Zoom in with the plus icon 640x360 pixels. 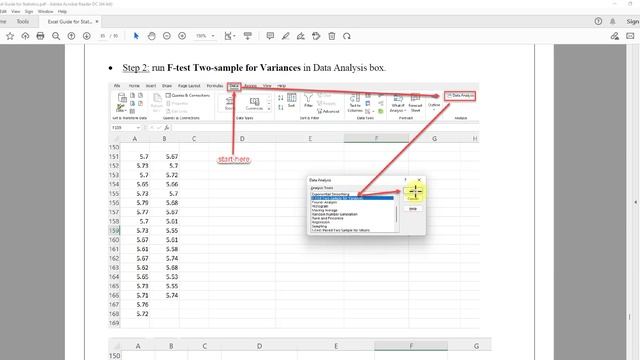[182, 36]
